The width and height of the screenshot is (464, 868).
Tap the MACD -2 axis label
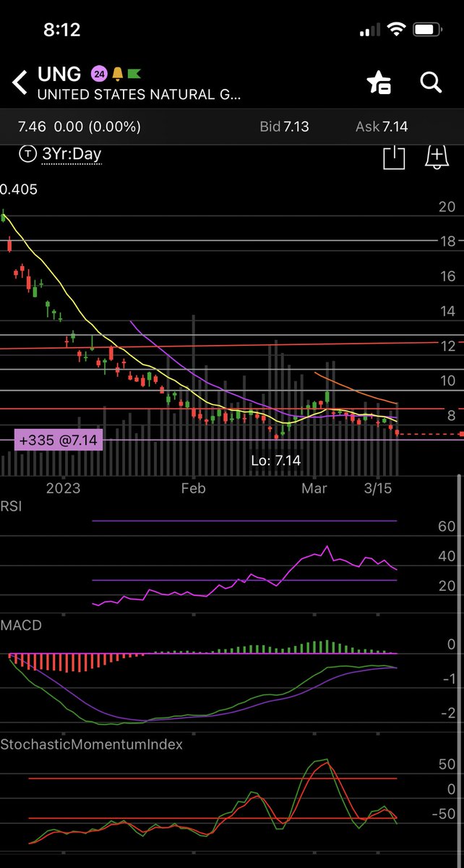click(448, 714)
